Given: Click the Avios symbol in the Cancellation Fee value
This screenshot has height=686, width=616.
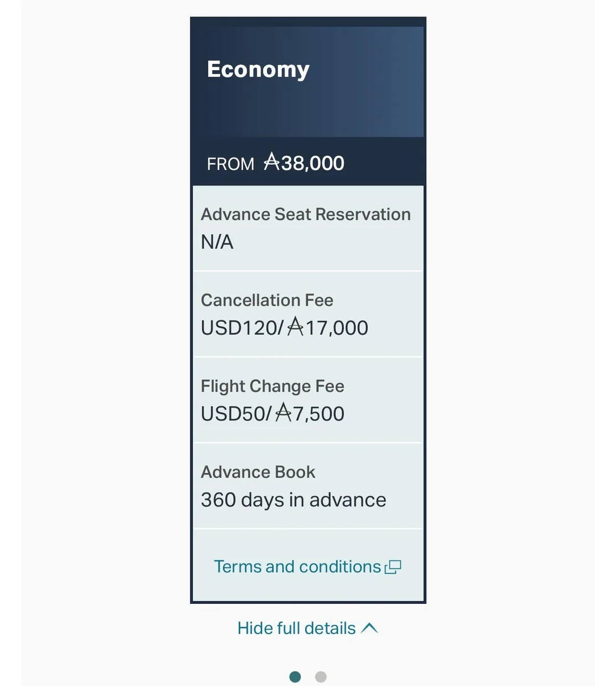Looking at the screenshot, I should point(295,327).
